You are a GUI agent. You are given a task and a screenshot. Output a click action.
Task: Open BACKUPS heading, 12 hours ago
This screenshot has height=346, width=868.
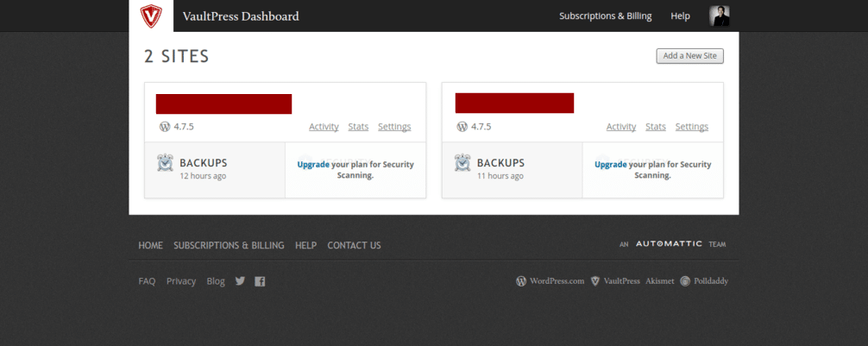click(x=203, y=163)
